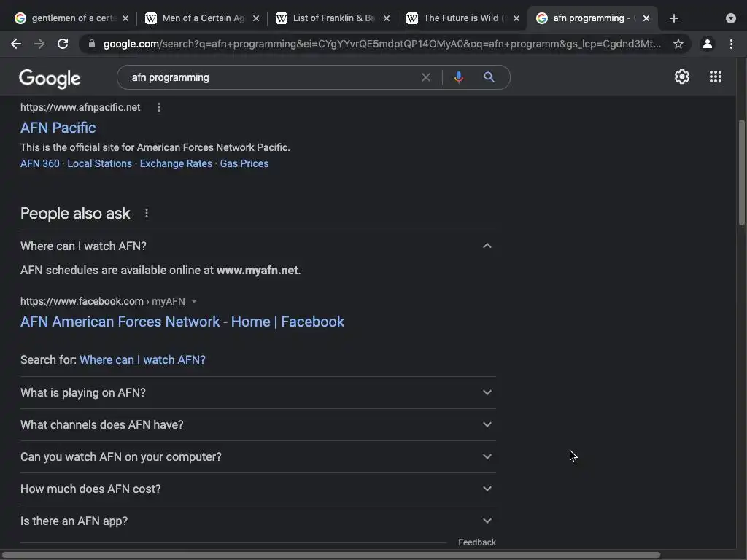The width and height of the screenshot is (747, 560).
Task: Open AFN American Forces Network Facebook result
Action: pyautogui.click(x=182, y=322)
